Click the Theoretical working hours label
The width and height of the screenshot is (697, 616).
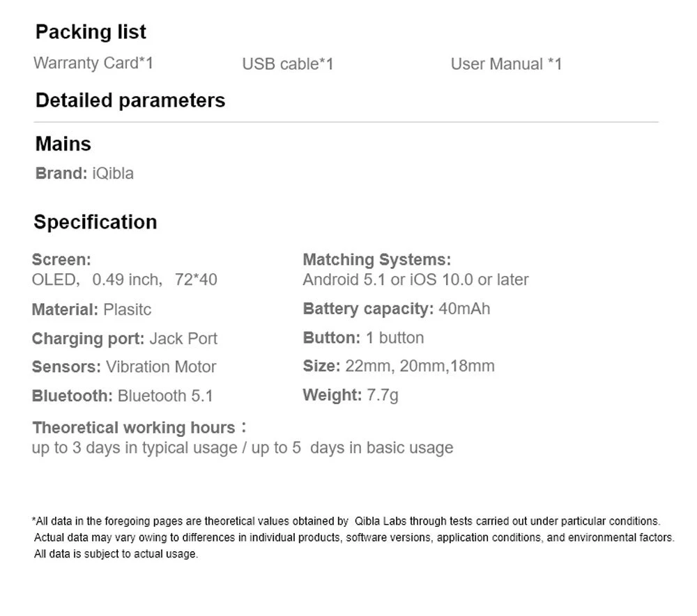pos(134,427)
